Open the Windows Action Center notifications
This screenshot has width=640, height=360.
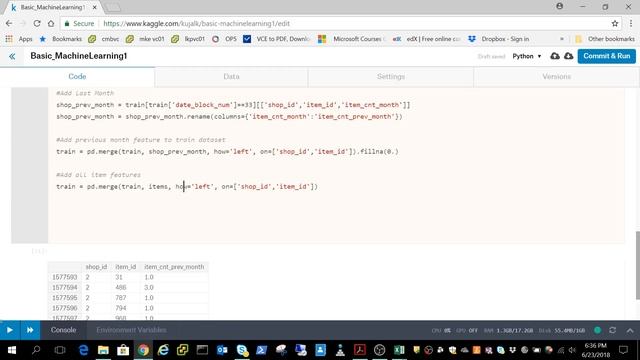(623, 350)
